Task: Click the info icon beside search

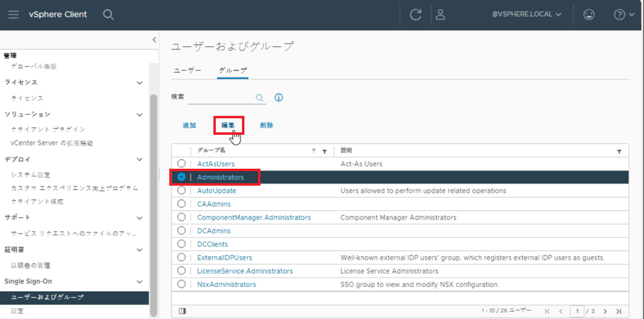Action: (278, 97)
